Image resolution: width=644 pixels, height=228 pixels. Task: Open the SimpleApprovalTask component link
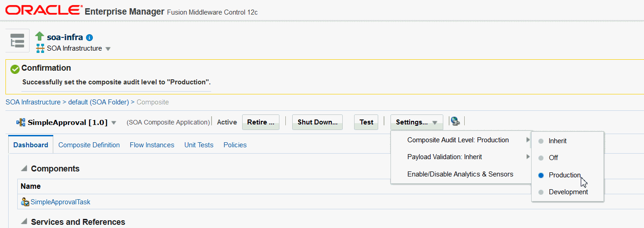61,202
